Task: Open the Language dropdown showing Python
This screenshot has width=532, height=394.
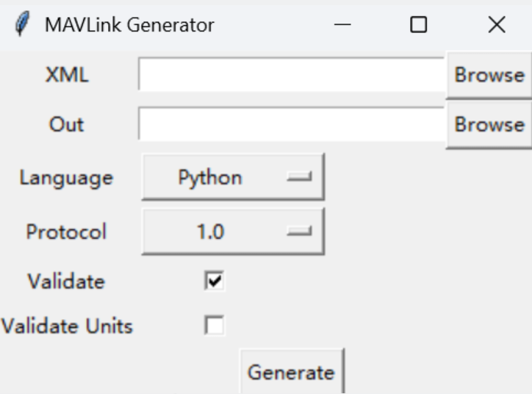Action: point(233,177)
